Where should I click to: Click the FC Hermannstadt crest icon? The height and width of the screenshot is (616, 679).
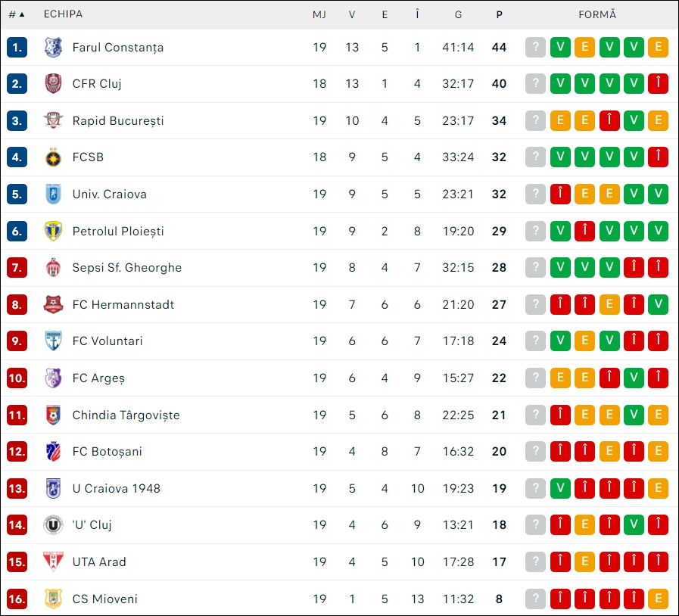coord(53,305)
